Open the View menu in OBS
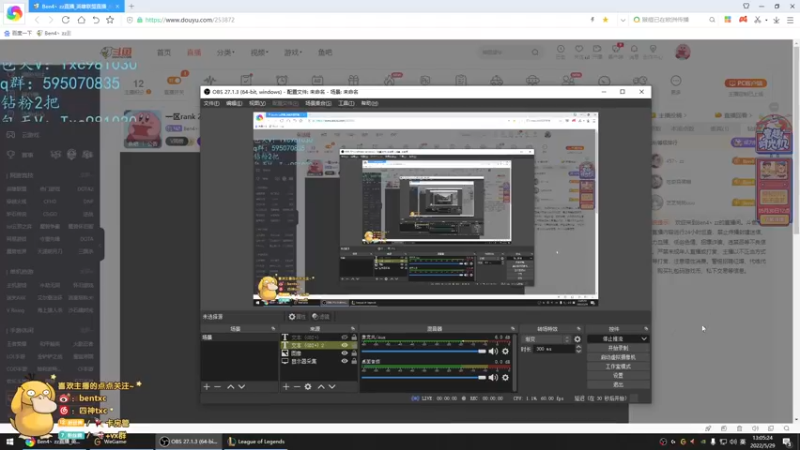 coord(257,103)
